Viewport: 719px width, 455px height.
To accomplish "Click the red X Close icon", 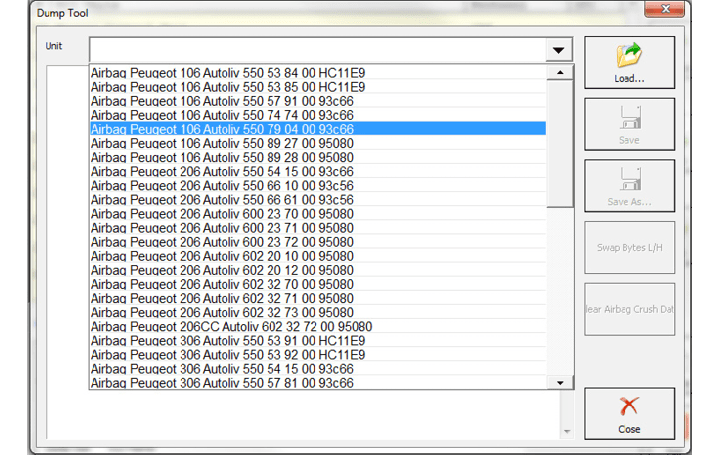I will coord(629,407).
